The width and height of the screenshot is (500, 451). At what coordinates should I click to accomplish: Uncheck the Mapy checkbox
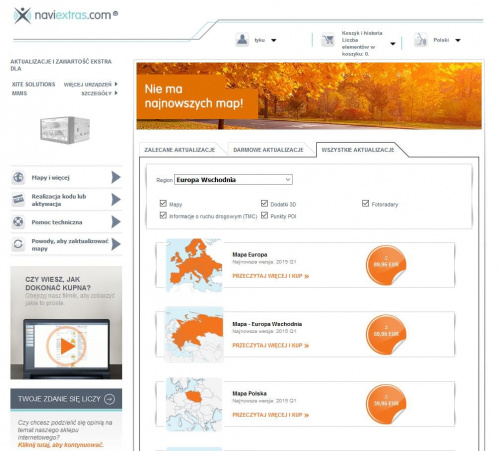pyautogui.click(x=163, y=203)
